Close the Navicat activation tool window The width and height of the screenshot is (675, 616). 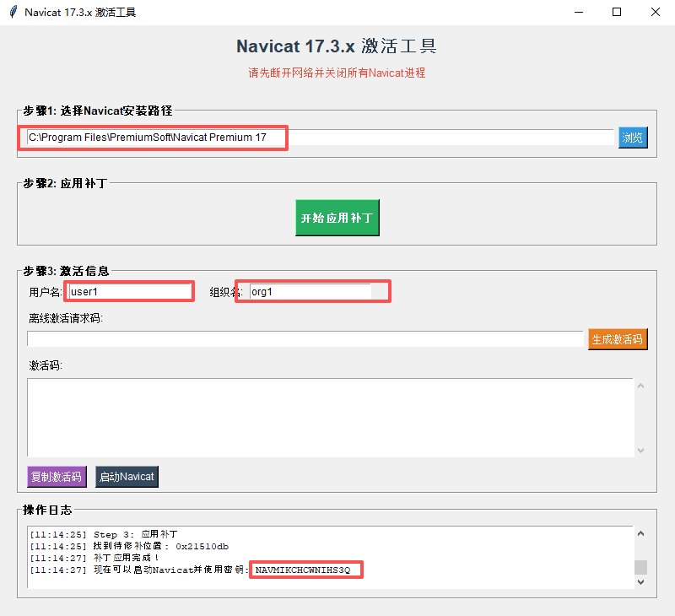click(x=656, y=12)
